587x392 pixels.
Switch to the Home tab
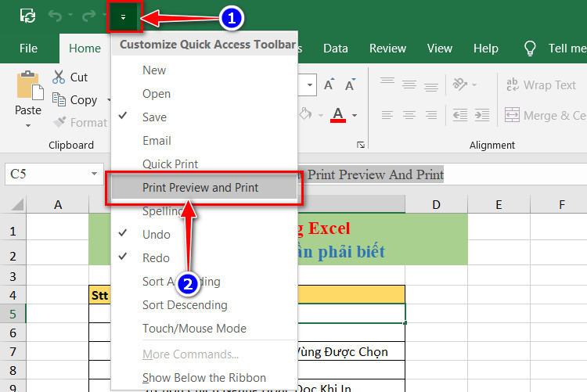(x=85, y=49)
